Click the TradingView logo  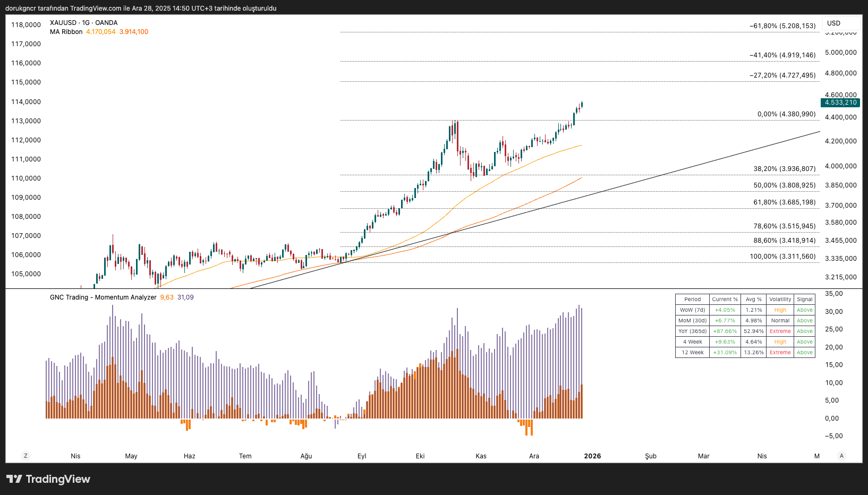48,479
